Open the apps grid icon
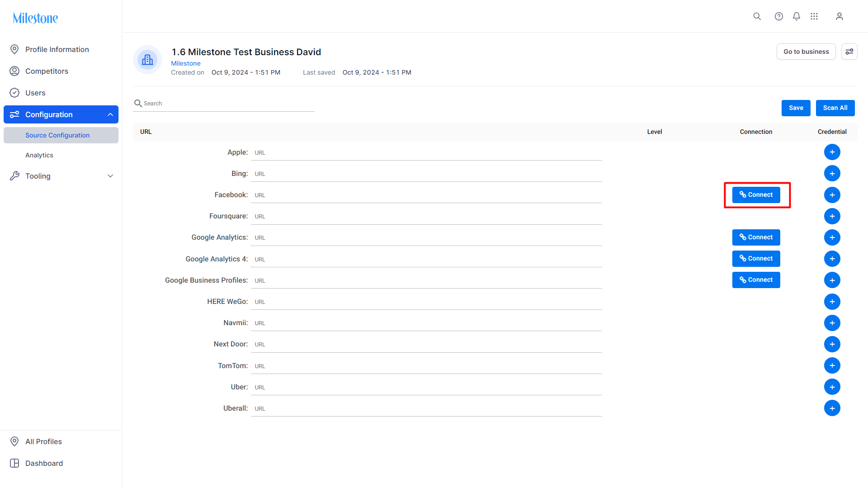Viewport: 868px width, 488px height. tap(814, 16)
